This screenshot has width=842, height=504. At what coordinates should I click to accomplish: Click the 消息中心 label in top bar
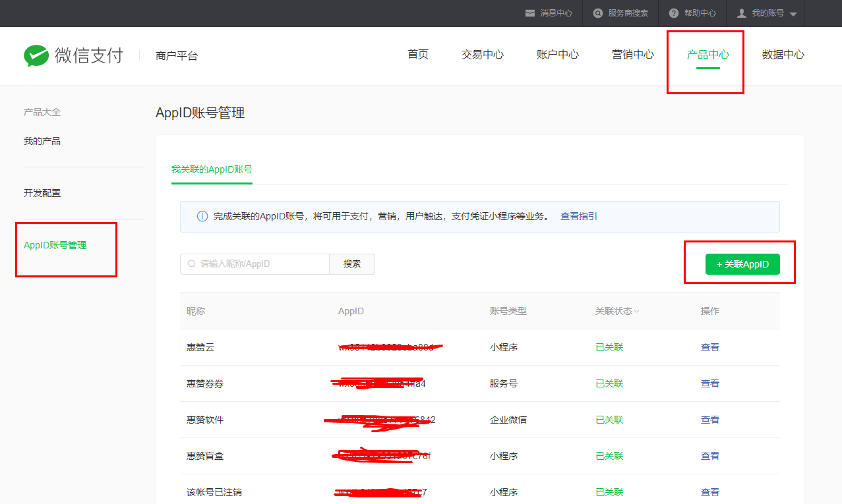click(556, 13)
